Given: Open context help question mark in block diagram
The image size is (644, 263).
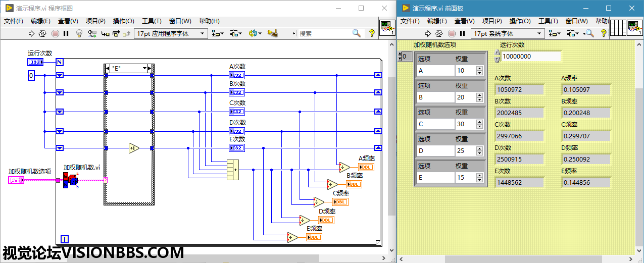Looking at the screenshot, I should click(x=372, y=33).
